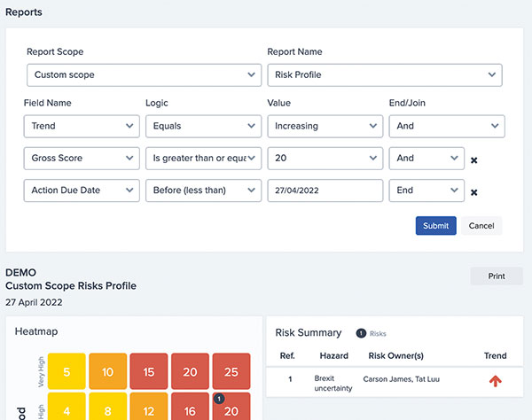Open the And join dropdown in Gross Score row

coord(426,159)
